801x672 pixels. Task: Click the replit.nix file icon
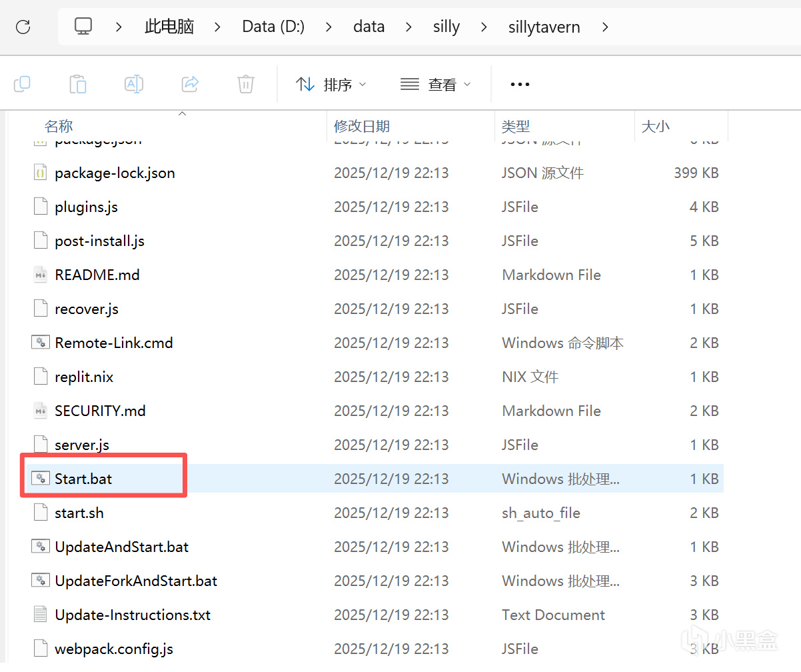tap(41, 377)
